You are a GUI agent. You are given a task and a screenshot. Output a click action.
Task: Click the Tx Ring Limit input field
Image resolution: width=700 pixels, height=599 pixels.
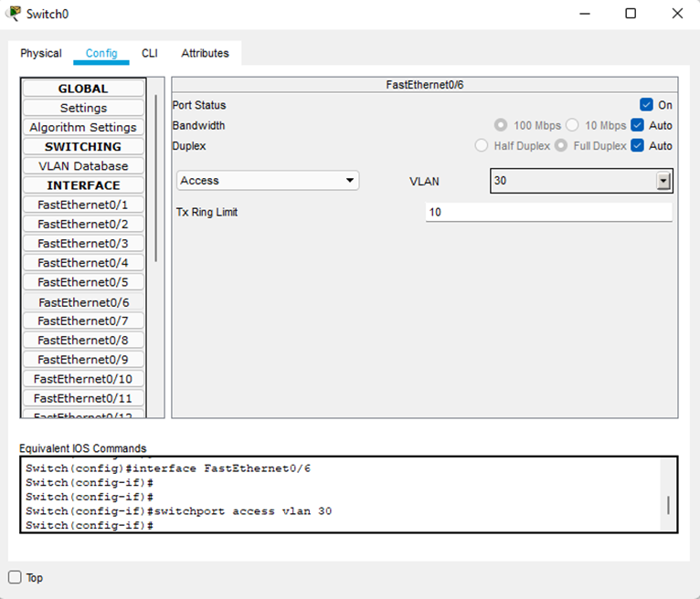548,213
